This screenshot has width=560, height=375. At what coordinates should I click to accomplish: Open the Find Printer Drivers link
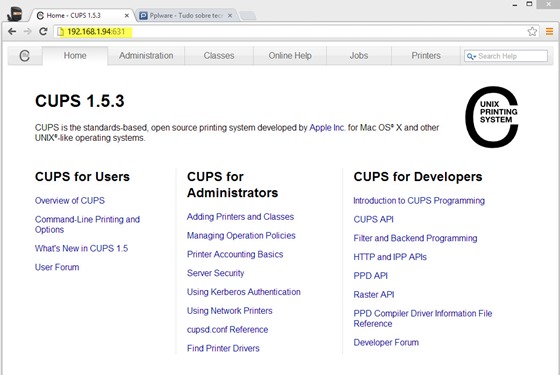pos(223,348)
